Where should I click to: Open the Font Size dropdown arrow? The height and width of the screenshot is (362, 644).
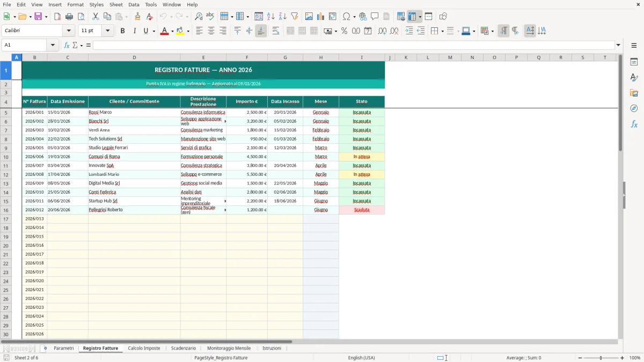tap(107, 31)
